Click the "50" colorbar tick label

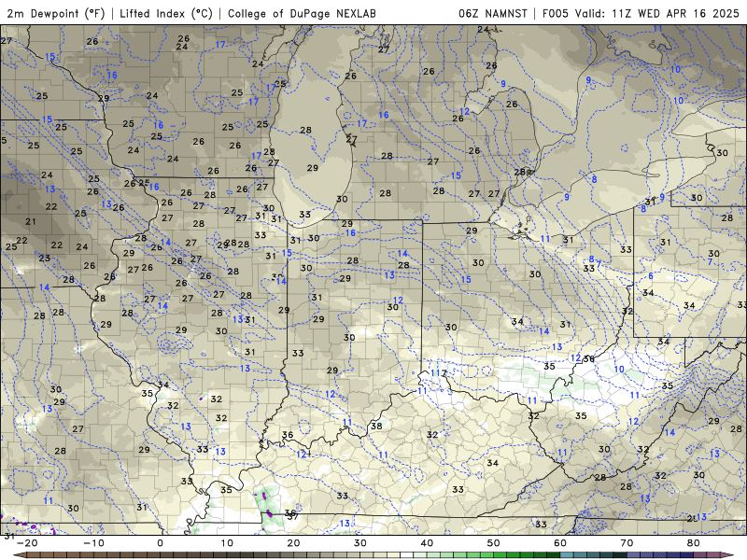point(494,543)
